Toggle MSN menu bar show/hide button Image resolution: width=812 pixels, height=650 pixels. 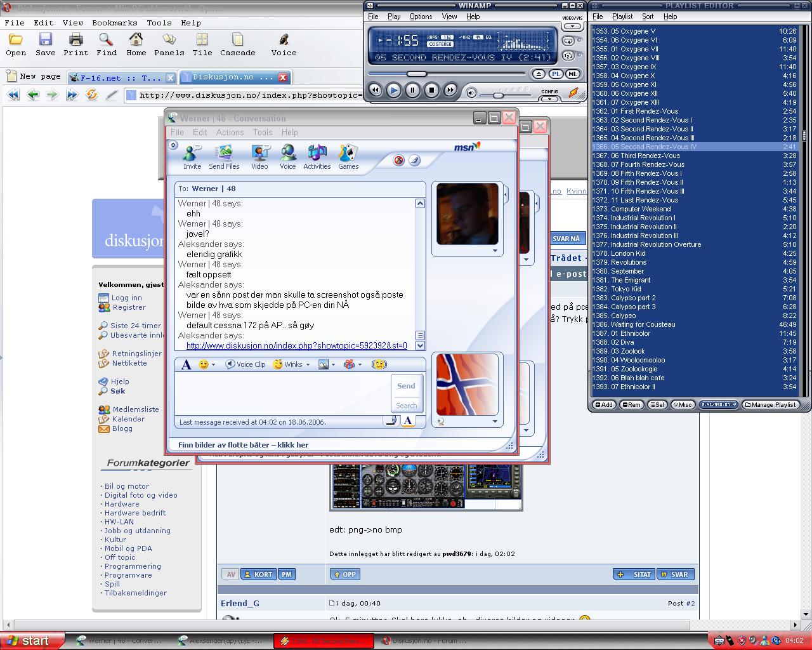click(173, 145)
